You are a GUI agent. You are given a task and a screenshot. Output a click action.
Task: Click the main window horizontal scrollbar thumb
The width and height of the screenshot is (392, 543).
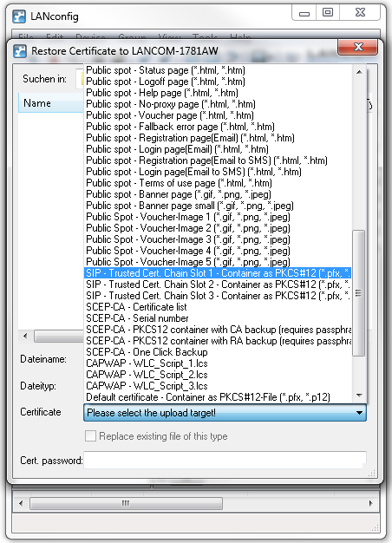(x=126, y=503)
